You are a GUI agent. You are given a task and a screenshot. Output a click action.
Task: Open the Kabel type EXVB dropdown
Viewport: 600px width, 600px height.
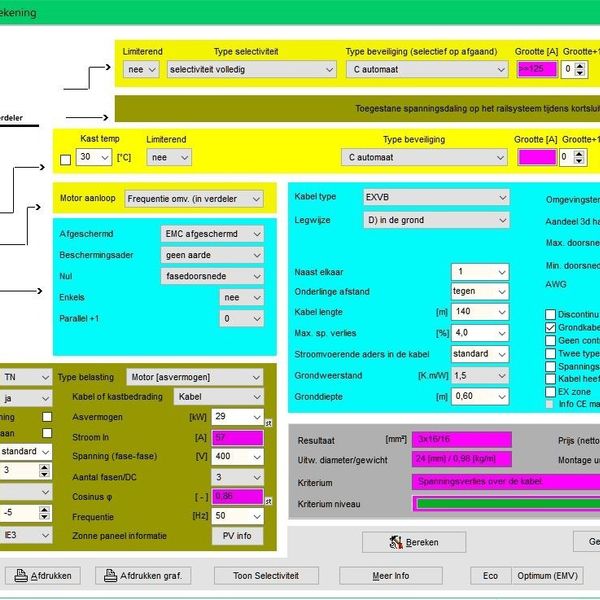(x=437, y=198)
